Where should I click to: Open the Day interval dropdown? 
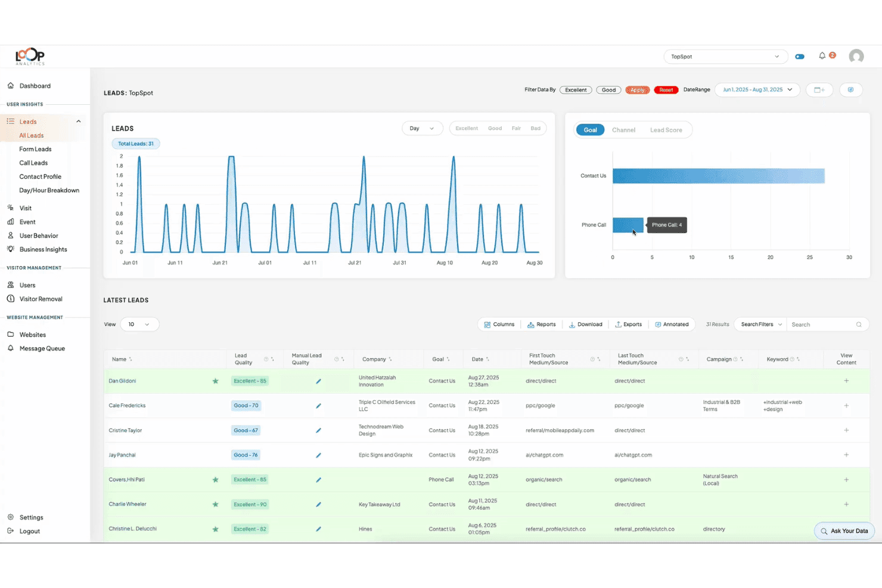pos(423,128)
